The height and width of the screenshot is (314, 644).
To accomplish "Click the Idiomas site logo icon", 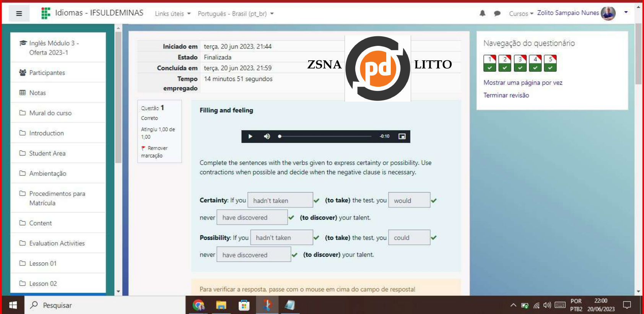I will [x=46, y=13].
